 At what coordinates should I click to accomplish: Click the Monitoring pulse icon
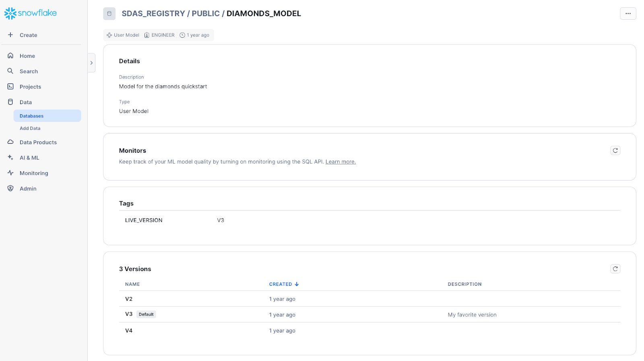point(10,173)
